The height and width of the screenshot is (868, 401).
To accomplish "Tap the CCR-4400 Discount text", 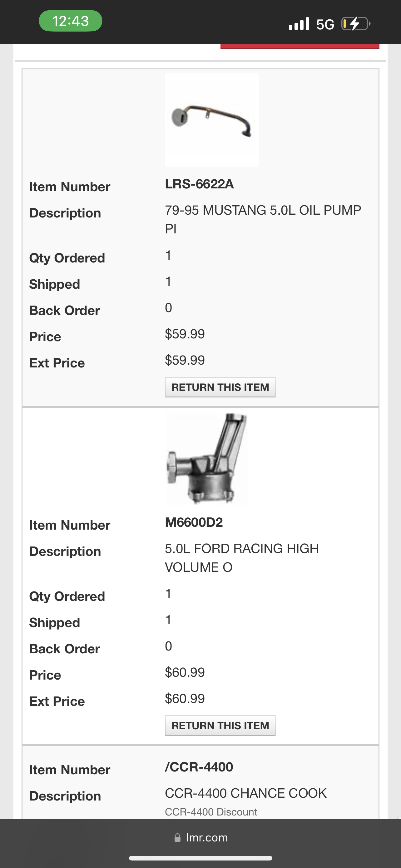I will point(211,812).
